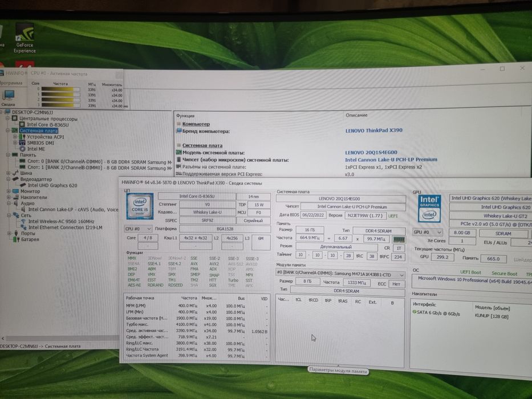
Task: Maximize the HWiNFO main window
Action: 502,68
